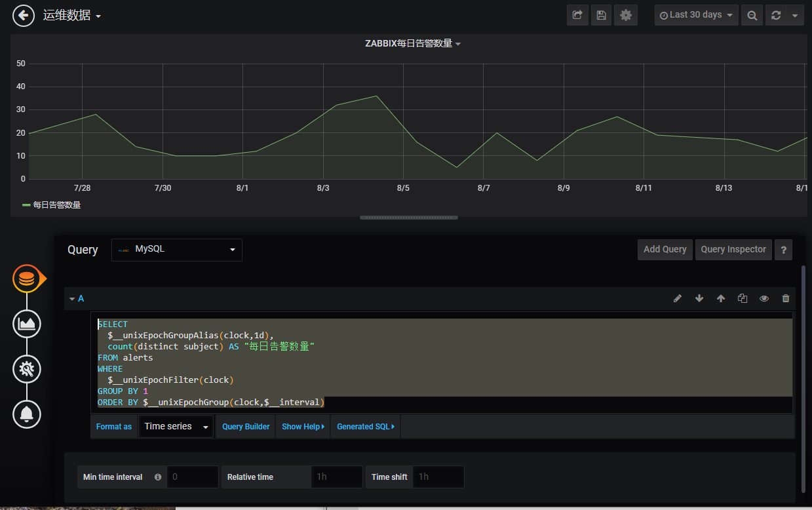Open the Queries tab database icon
Screen dimensions: 812x510
(27, 279)
